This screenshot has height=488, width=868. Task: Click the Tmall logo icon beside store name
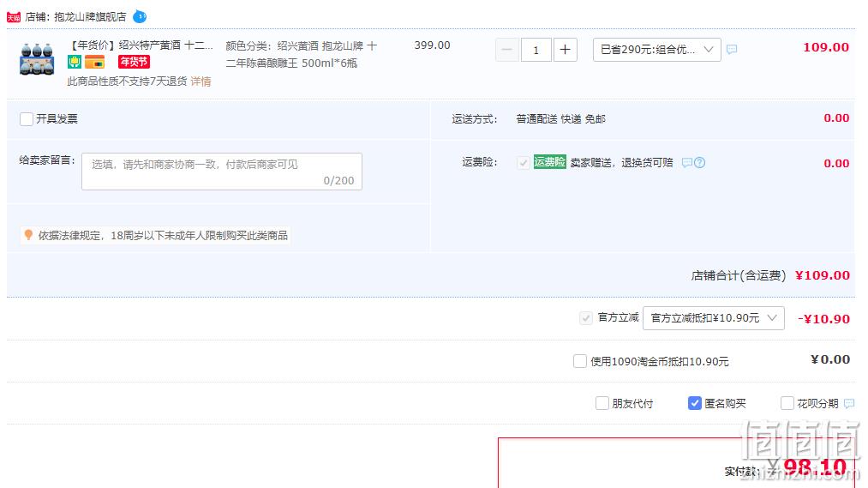[14, 17]
